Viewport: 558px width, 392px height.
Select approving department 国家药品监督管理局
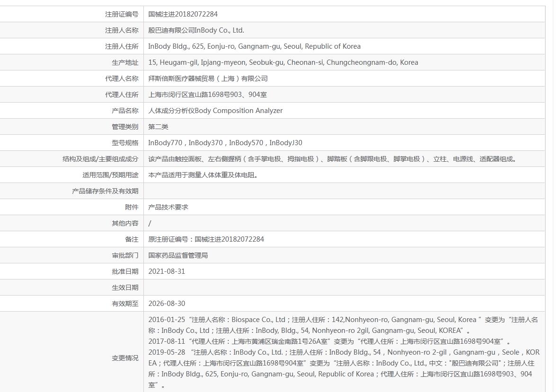point(178,255)
